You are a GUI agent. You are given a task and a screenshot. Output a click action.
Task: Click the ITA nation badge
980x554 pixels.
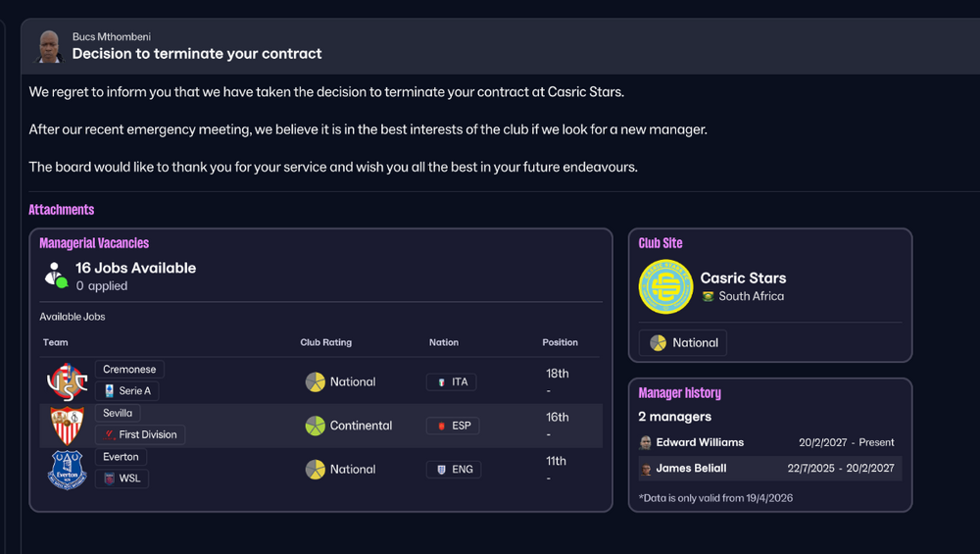451,382
